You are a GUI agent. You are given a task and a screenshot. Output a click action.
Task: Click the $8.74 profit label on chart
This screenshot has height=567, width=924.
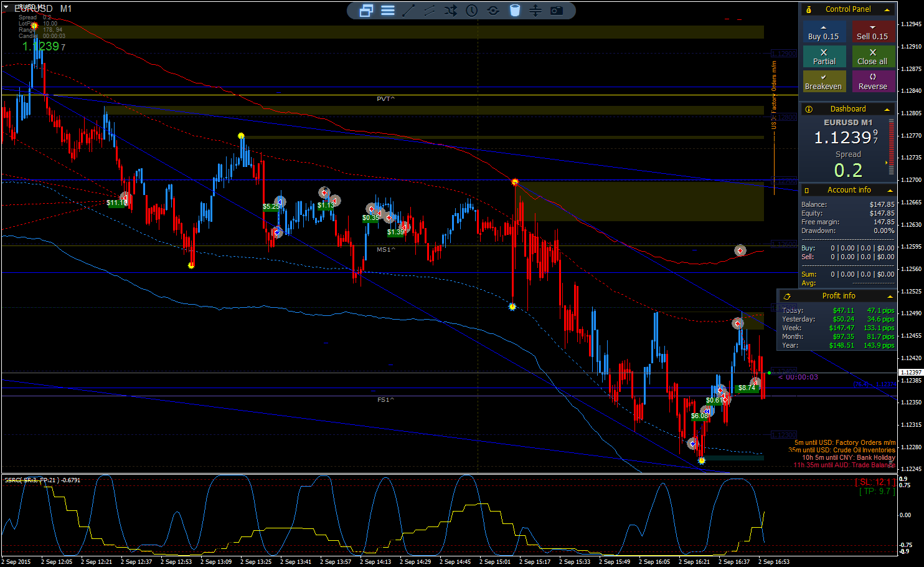pyautogui.click(x=747, y=388)
